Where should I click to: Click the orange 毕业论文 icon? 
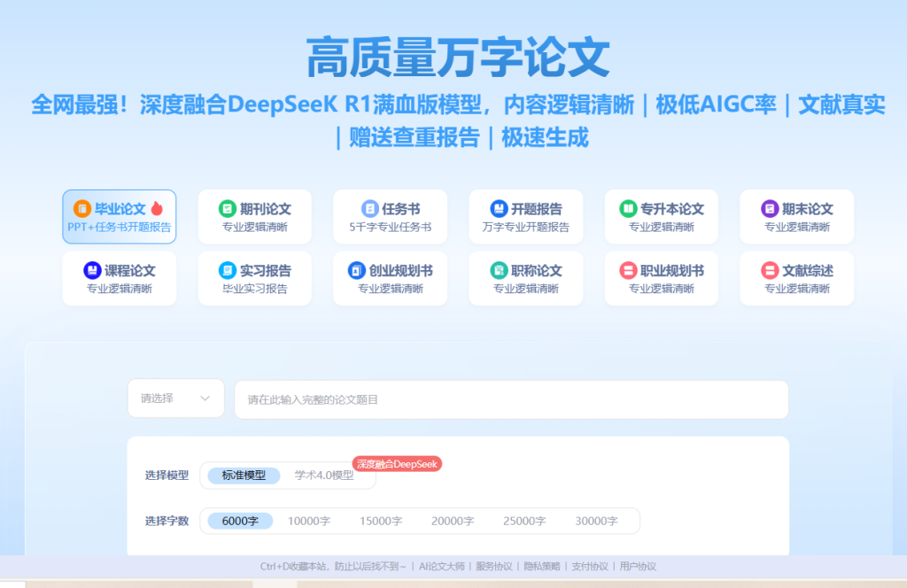[x=82, y=208]
